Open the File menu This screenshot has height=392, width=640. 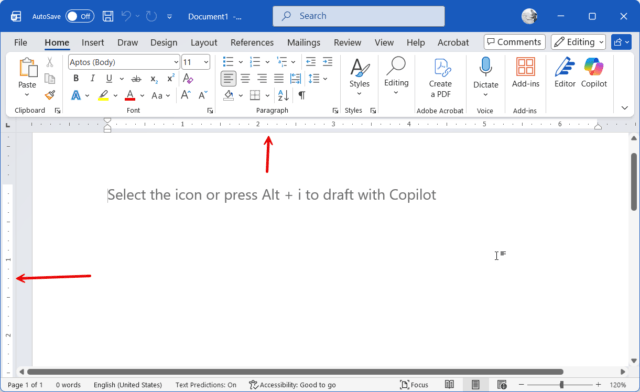(20, 42)
